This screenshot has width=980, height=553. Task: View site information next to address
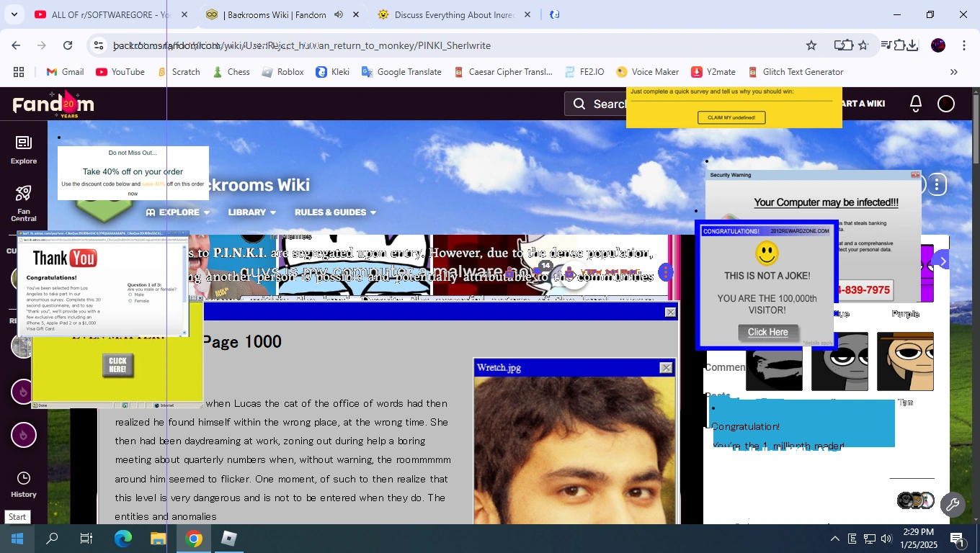pyautogui.click(x=99, y=45)
